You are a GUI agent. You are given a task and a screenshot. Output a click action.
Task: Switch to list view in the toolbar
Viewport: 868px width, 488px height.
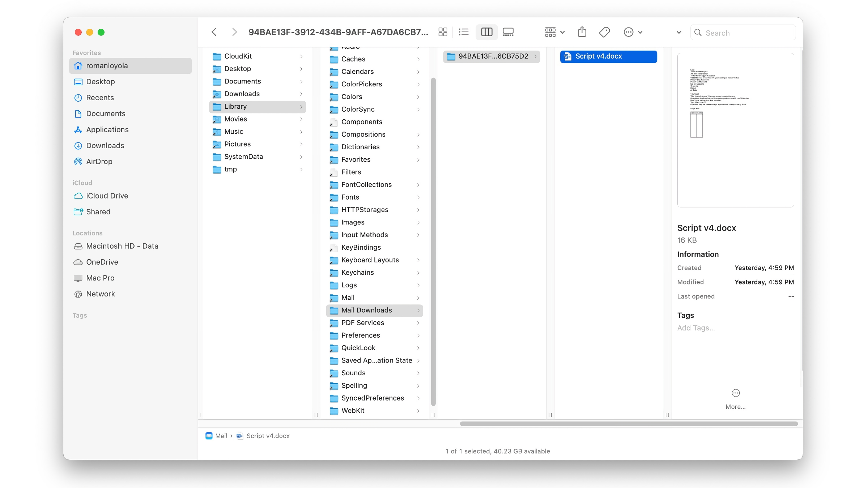pos(464,32)
